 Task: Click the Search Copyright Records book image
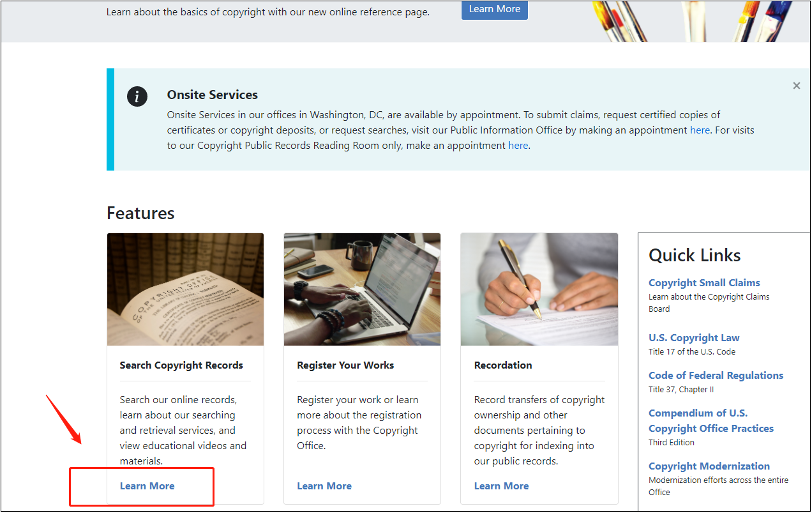coord(185,289)
